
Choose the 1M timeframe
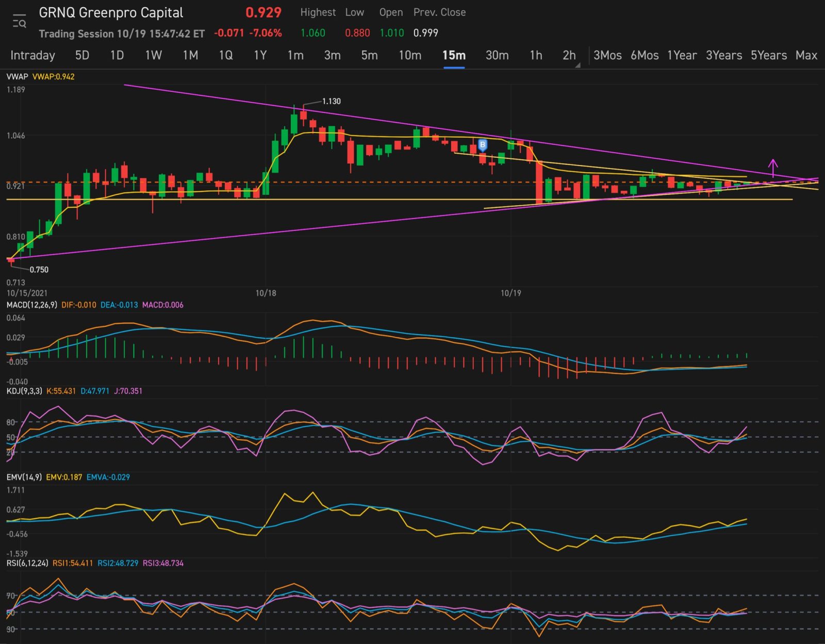tap(190, 55)
